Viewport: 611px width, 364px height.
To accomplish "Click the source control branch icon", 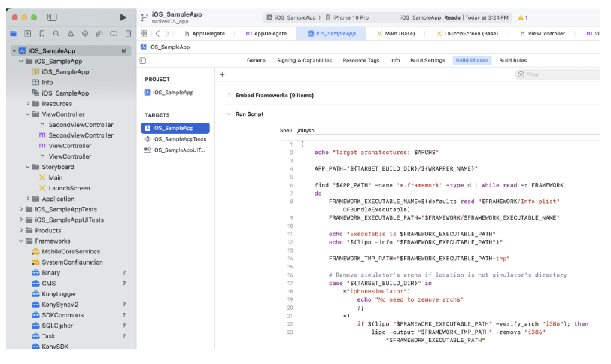I will tap(144, 18).
